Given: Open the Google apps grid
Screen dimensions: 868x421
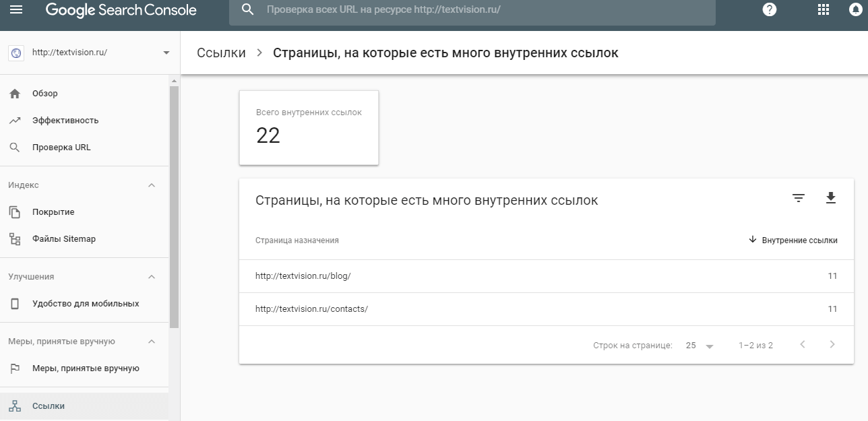Looking at the screenshot, I should (x=822, y=9).
